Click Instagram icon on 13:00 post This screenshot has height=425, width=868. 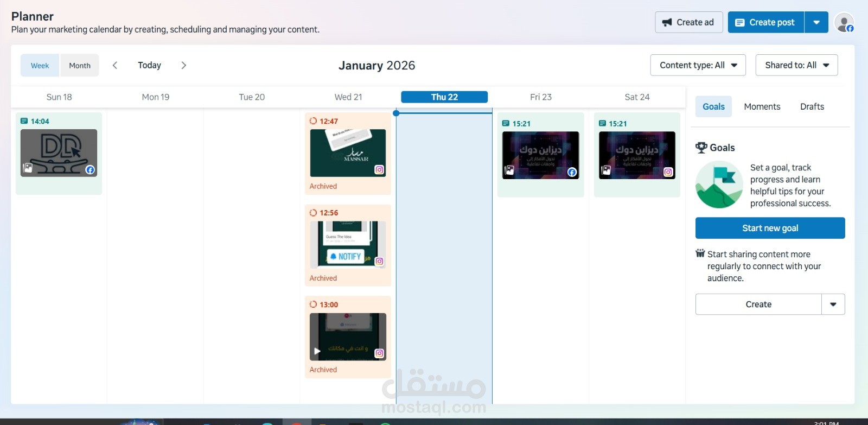click(379, 353)
